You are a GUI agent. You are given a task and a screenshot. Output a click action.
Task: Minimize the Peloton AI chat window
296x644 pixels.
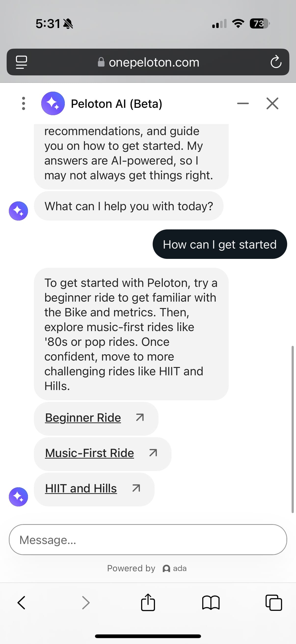click(x=243, y=103)
